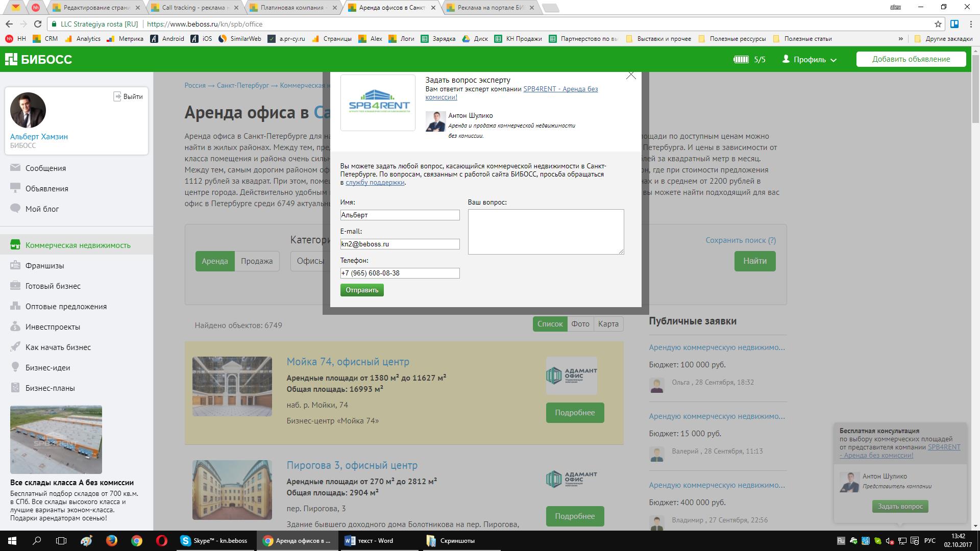The height and width of the screenshot is (551, 980).
Task: Show hidden bookmarks chevron
Action: (x=901, y=39)
